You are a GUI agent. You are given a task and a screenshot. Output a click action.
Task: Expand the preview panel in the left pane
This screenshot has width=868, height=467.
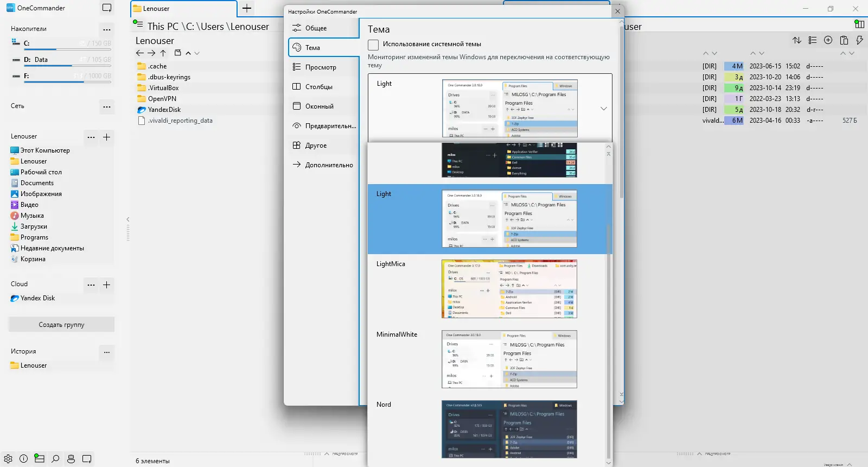click(x=327, y=454)
